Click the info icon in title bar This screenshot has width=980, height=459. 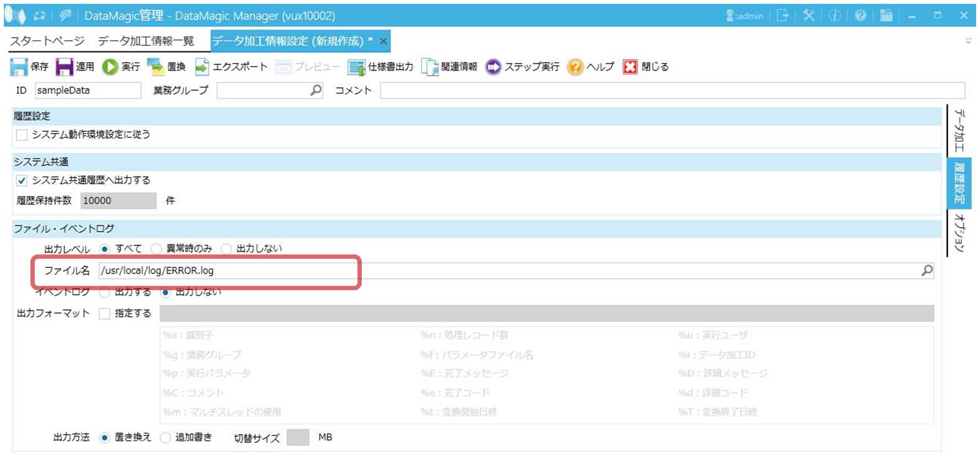click(834, 15)
